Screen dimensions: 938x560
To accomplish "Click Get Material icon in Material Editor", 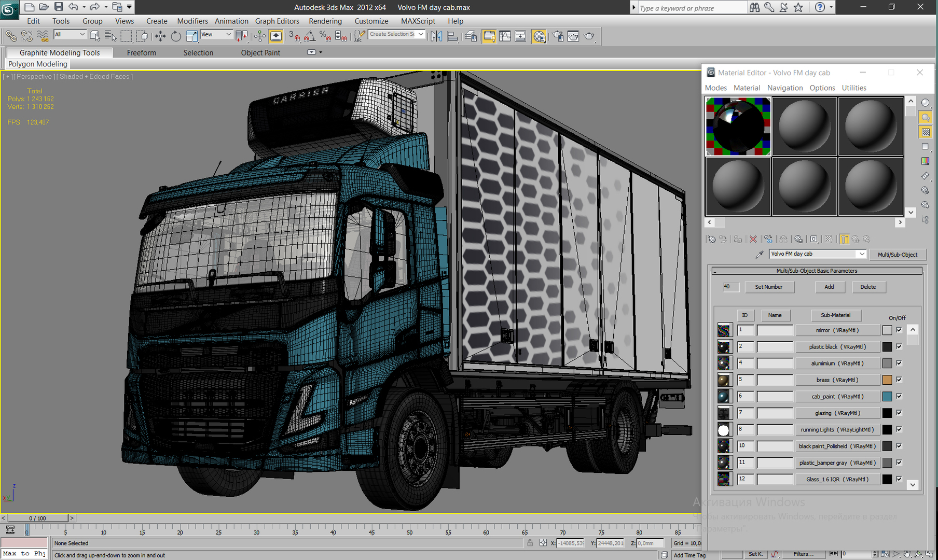I will click(x=712, y=239).
